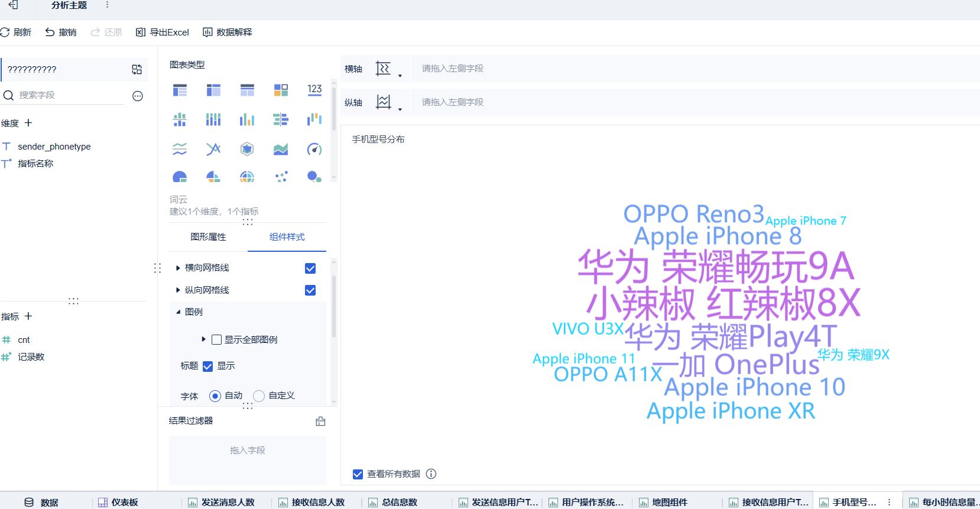980x509 pixels.
Task: Select the colored block table chart type
Action: pos(281,90)
